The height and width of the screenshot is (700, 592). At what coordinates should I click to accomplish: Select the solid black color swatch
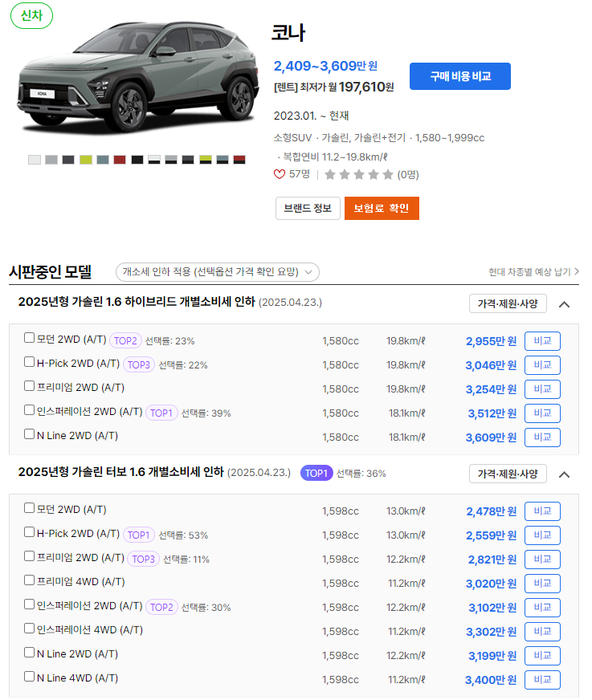(x=137, y=160)
